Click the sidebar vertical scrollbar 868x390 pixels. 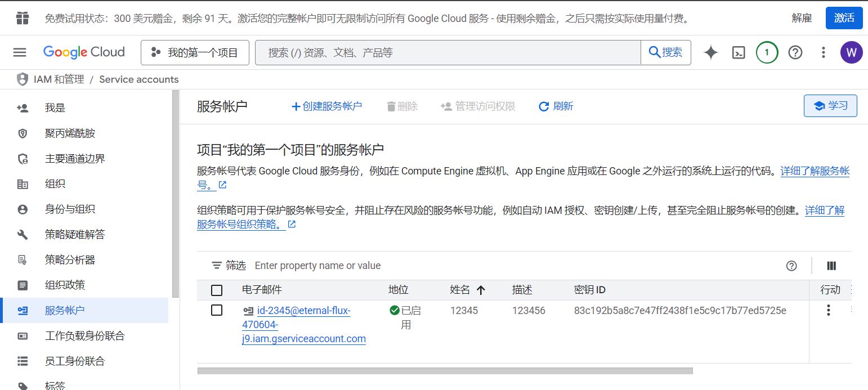[x=176, y=194]
